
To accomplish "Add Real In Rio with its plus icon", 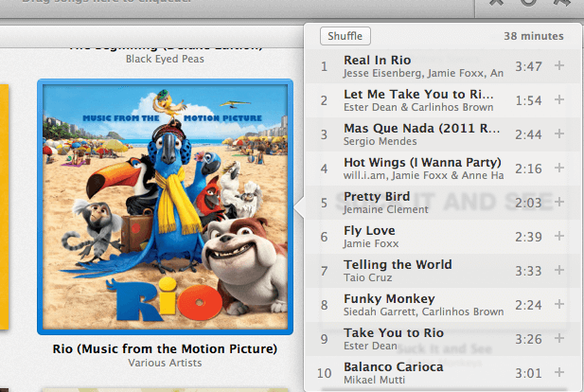I will 559,65.
